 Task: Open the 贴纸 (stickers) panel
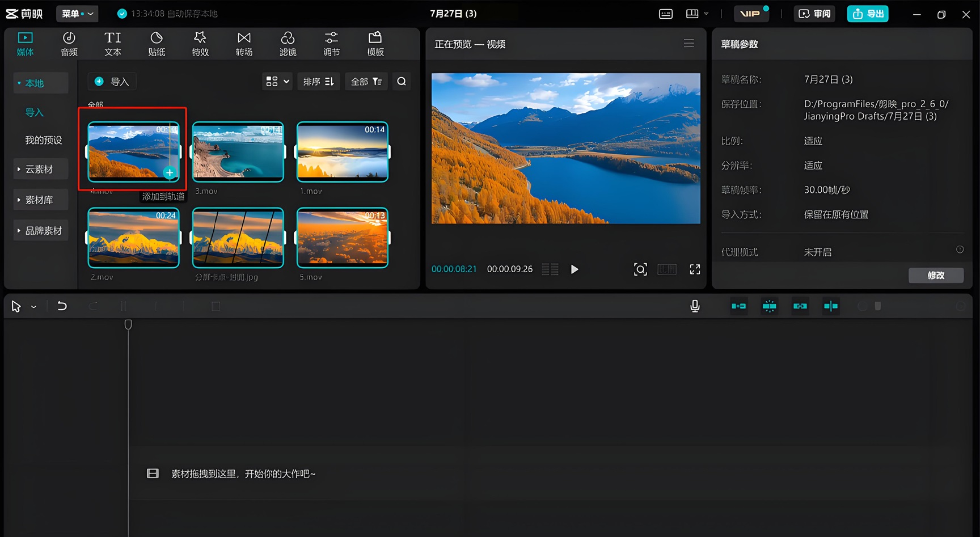[x=157, y=44]
